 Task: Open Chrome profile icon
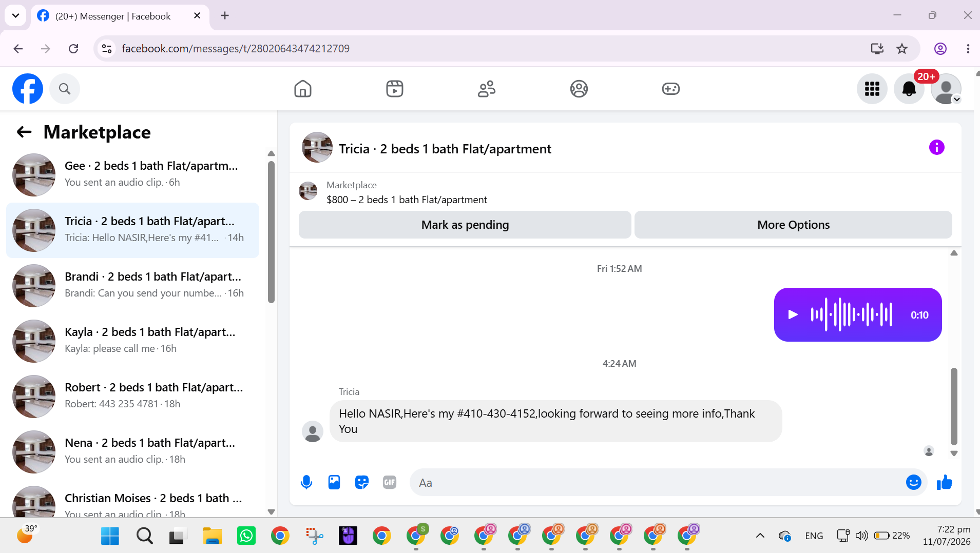coord(940,49)
